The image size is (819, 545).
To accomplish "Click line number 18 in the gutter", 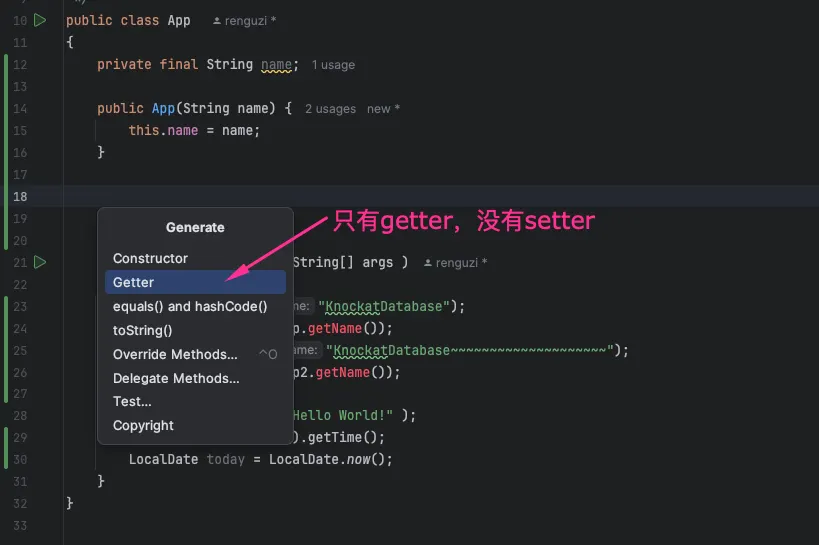I will (20, 196).
